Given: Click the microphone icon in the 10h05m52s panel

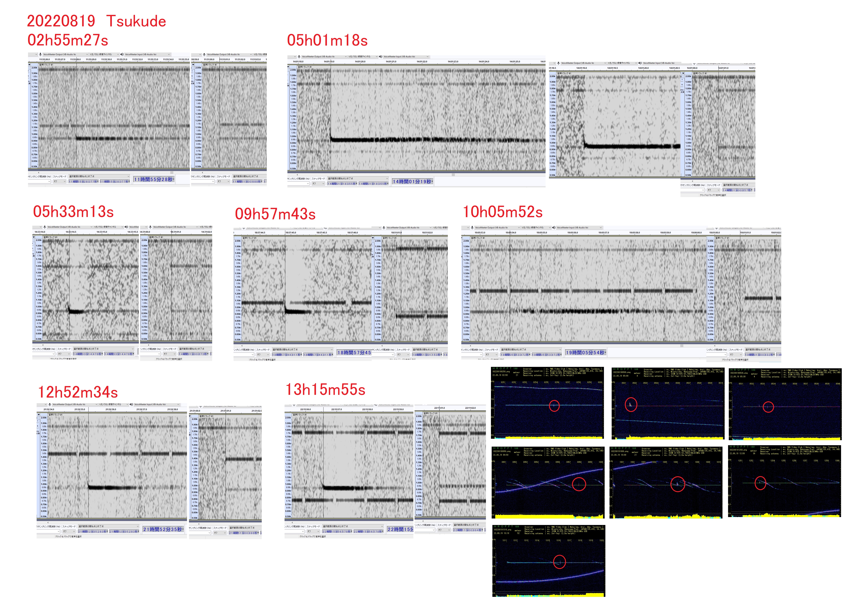Looking at the screenshot, I should click(x=473, y=228).
